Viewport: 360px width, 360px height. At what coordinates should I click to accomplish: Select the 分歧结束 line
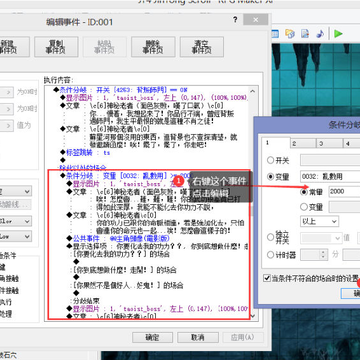coord(86,301)
